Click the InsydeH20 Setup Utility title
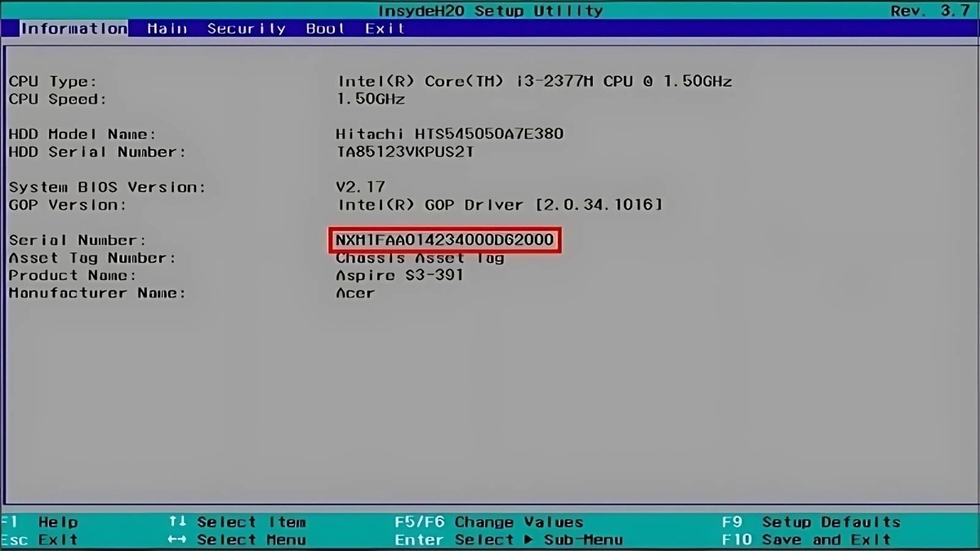This screenshot has width=980, height=551. 491,11
